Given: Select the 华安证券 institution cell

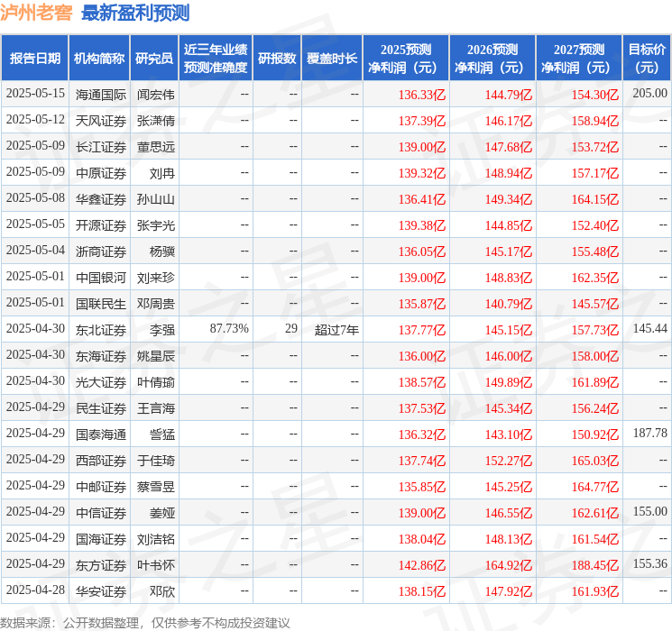Looking at the screenshot, I should point(101,591).
